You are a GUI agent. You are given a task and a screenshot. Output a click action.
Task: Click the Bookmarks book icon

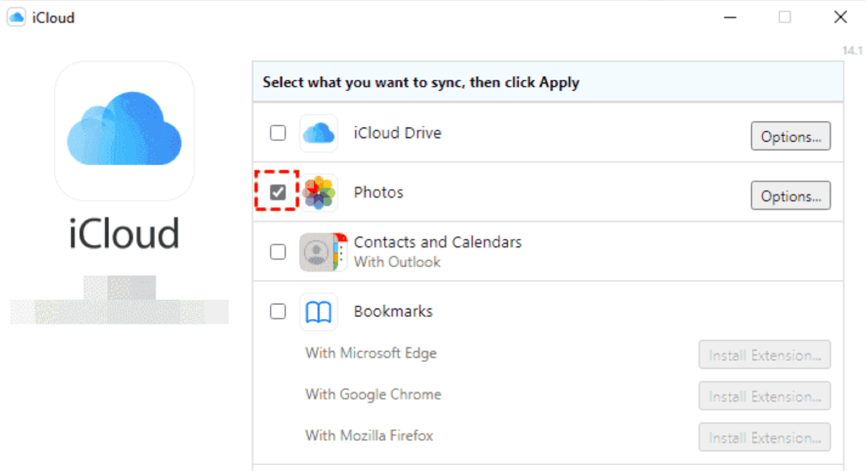(x=318, y=312)
